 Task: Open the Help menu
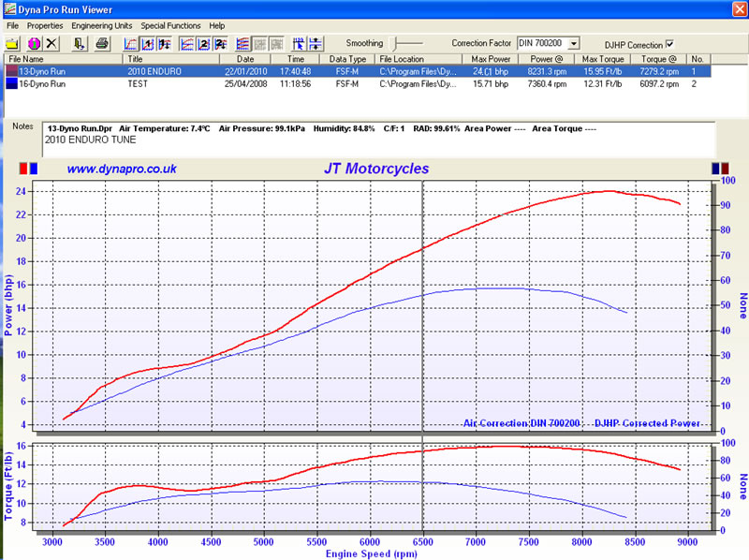click(216, 26)
